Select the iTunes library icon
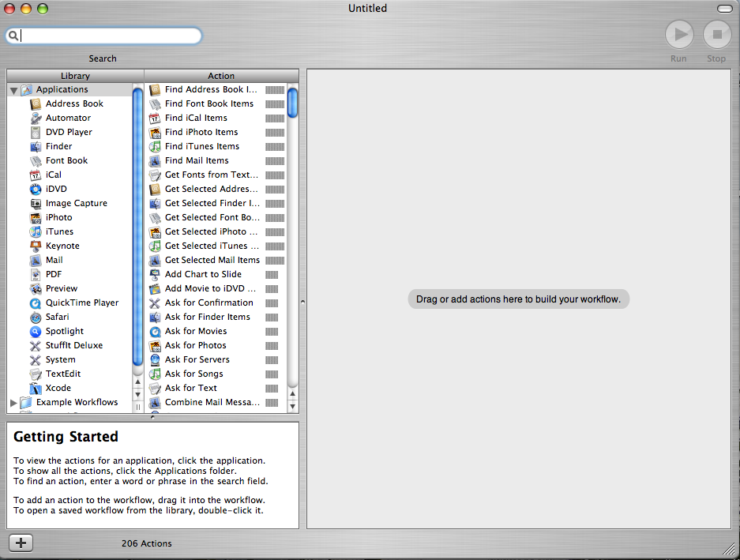Image resolution: width=740 pixels, height=560 pixels. (x=36, y=232)
